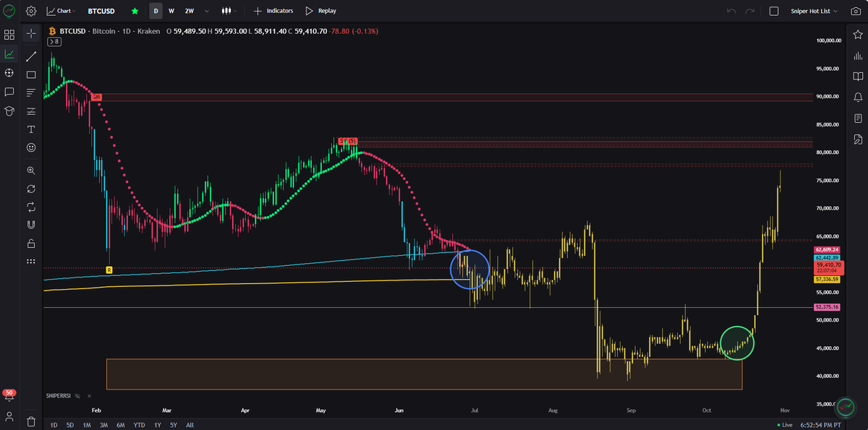Select the Text tool
This screenshot has width=868, height=430.
point(31,129)
